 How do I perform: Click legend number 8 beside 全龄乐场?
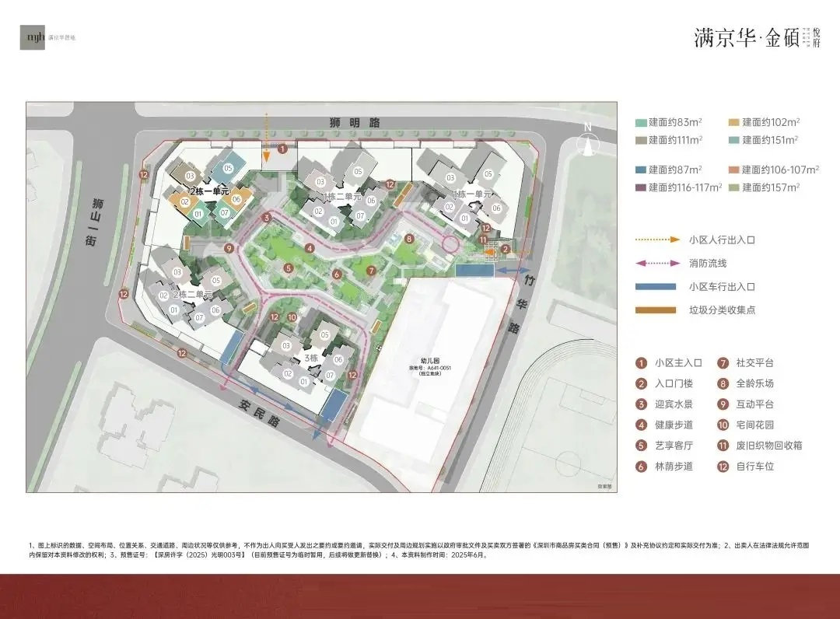coord(723,384)
